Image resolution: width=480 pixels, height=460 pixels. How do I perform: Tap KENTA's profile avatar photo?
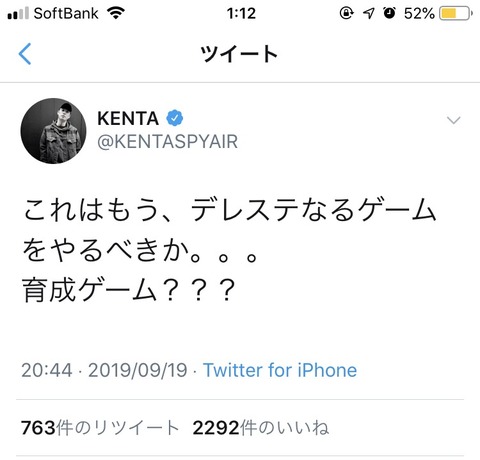[x=53, y=131]
